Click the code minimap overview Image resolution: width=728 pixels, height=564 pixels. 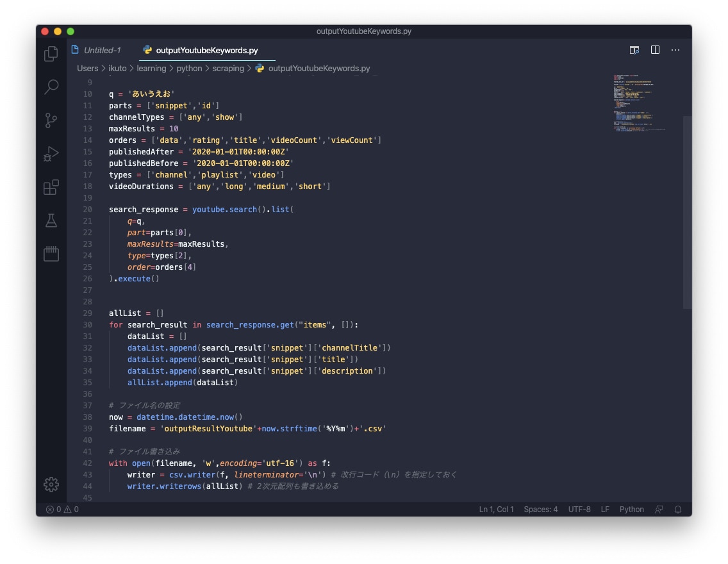639,103
